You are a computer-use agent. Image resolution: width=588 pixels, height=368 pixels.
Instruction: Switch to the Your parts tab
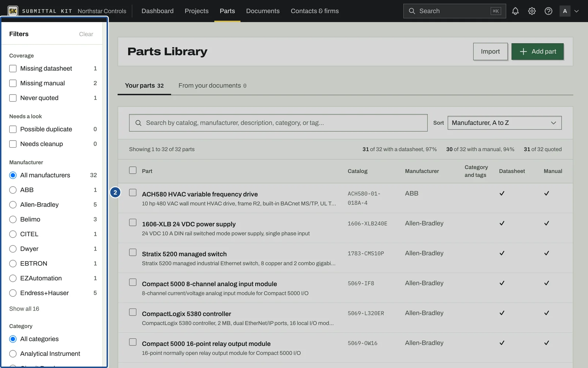coord(144,85)
